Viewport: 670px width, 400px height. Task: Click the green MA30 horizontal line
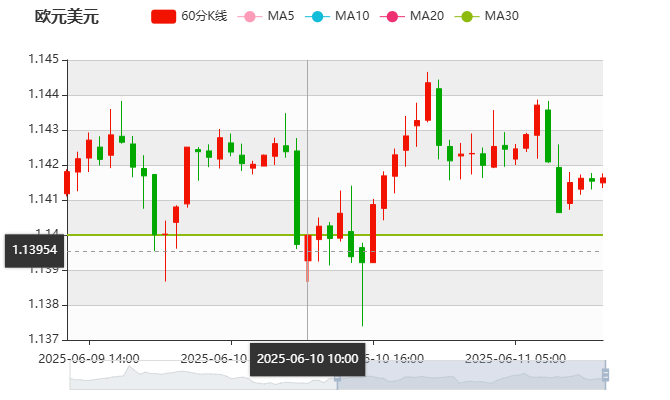335,235
